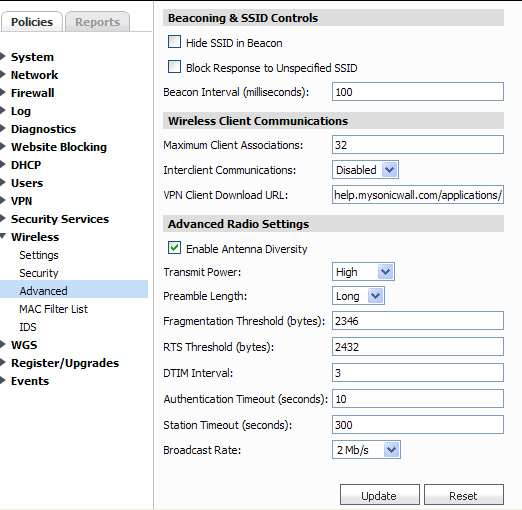The width and height of the screenshot is (522, 510).
Task: Collapse the Wireless section arrow
Action: point(3,236)
